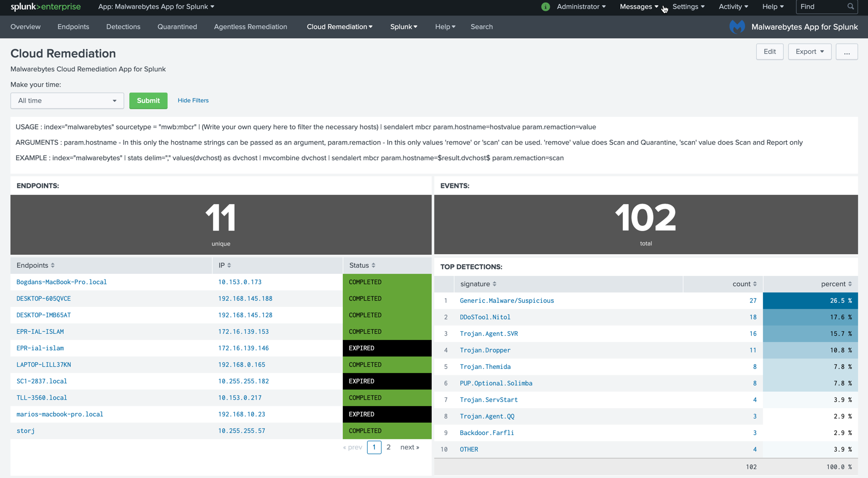
Task: Go to the Quarantined tab
Action: pos(177,27)
